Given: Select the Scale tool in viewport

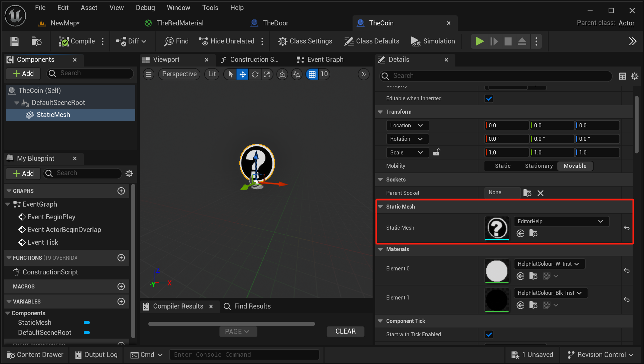Looking at the screenshot, I should point(267,74).
